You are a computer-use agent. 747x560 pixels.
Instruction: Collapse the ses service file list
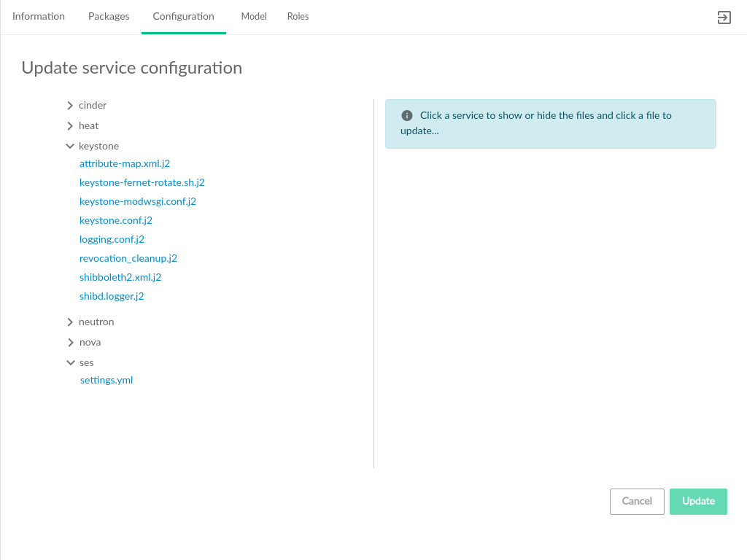70,363
